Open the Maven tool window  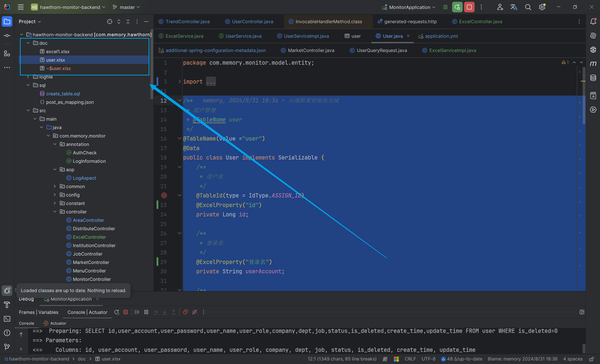coord(593,64)
